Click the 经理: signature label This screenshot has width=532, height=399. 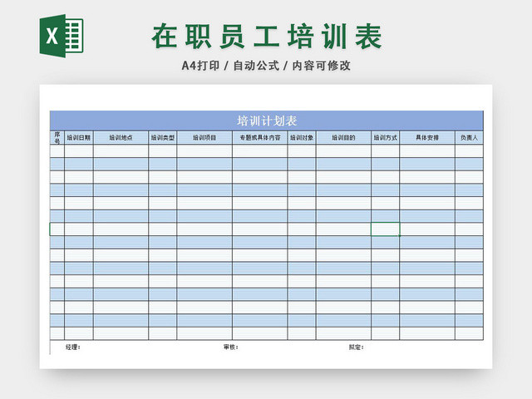73,347
